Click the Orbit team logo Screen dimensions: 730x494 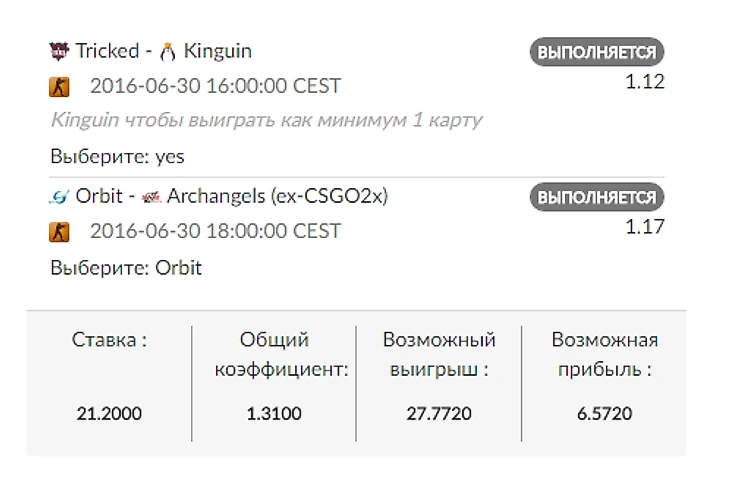(x=59, y=197)
